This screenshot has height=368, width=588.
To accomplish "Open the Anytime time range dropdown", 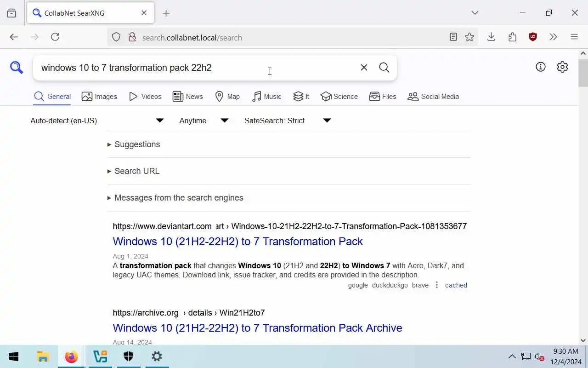I will pos(204,121).
